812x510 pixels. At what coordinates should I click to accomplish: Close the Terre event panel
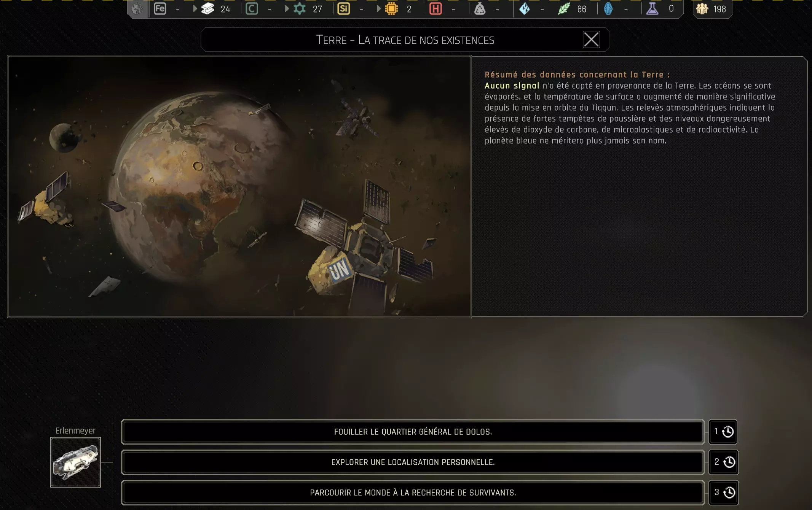(x=591, y=40)
